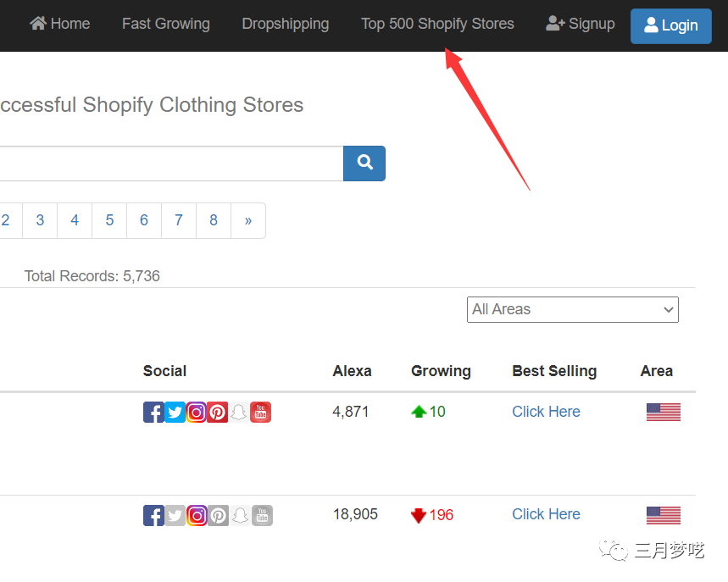The height and width of the screenshot is (582, 728).
Task: Click YouTube icon in first store row
Action: (x=261, y=413)
